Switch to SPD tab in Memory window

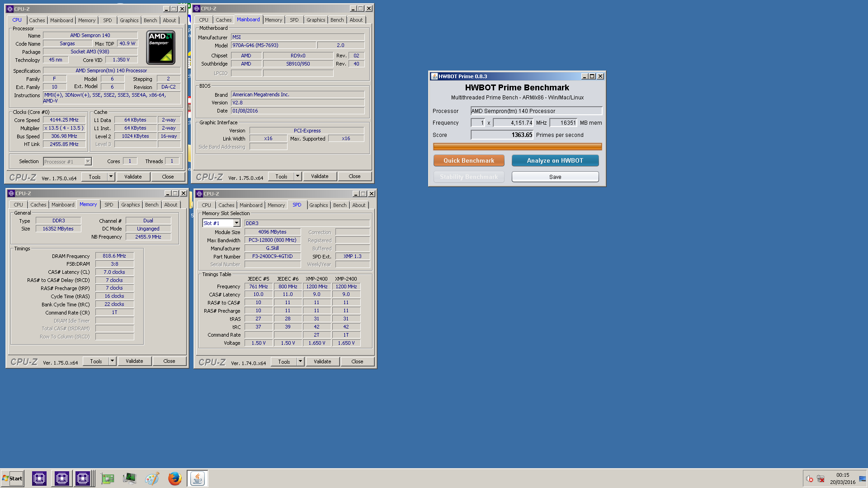[109, 205]
